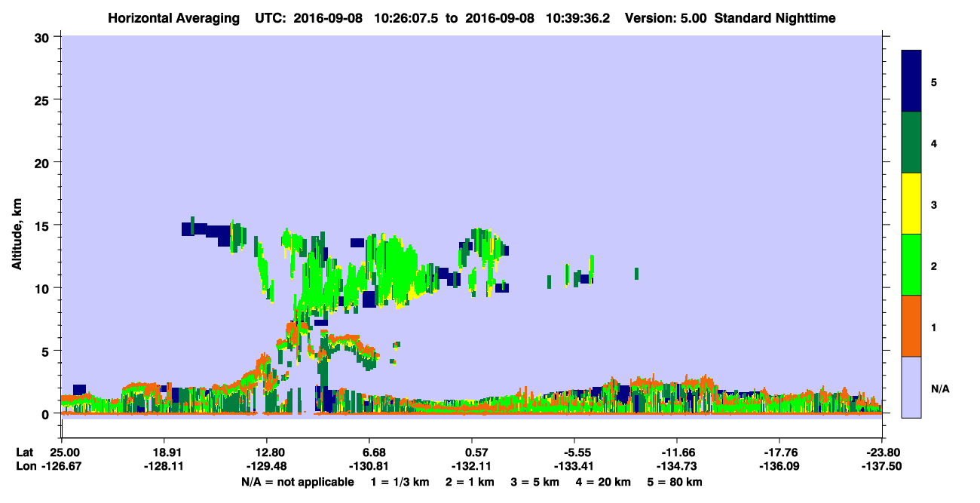Screen dimensions: 980x503
Task: Click '2 = 1 km' legend text
Action: pos(470,482)
